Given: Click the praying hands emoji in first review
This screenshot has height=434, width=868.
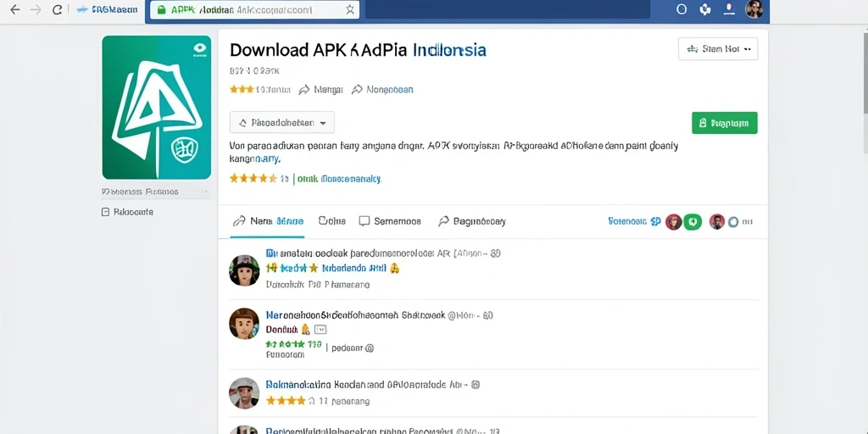Looking at the screenshot, I should [x=395, y=269].
